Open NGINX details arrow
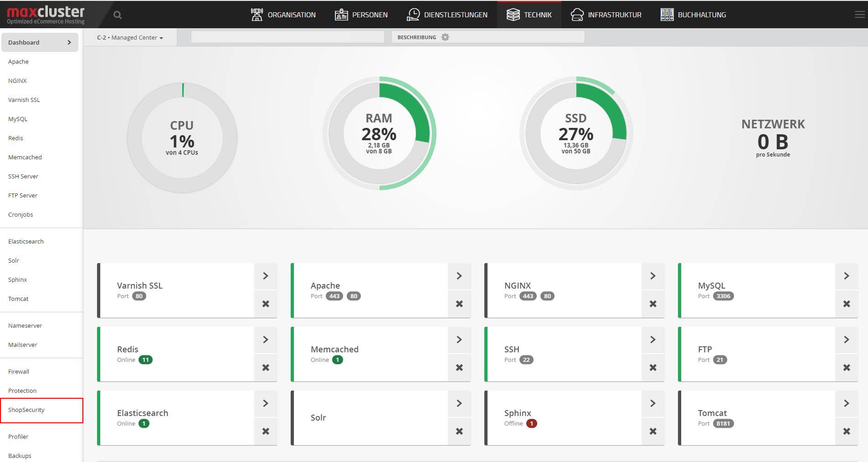This screenshot has width=868, height=462. (x=653, y=276)
